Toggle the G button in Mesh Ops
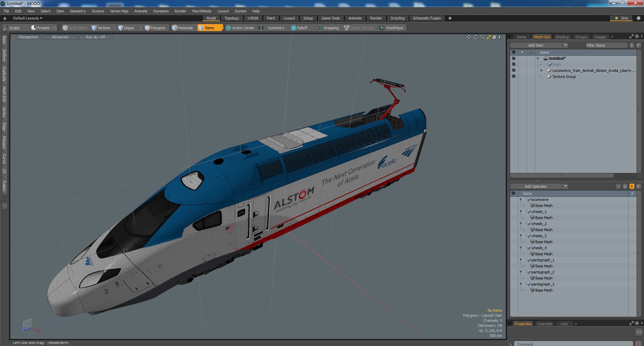 (x=625, y=186)
